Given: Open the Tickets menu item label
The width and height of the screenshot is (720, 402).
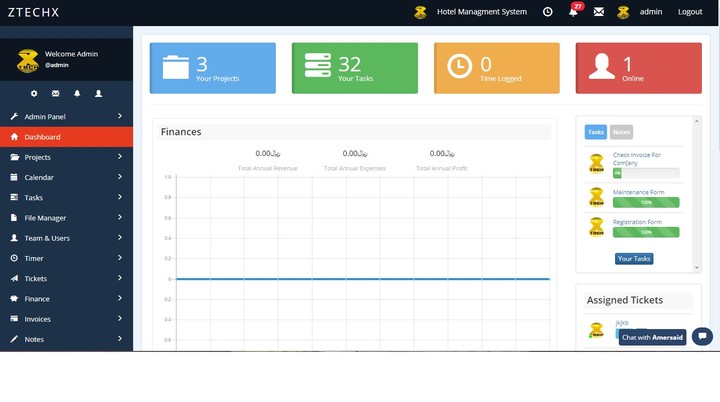Looking at the screenshot, I should [x=36, y=278].
